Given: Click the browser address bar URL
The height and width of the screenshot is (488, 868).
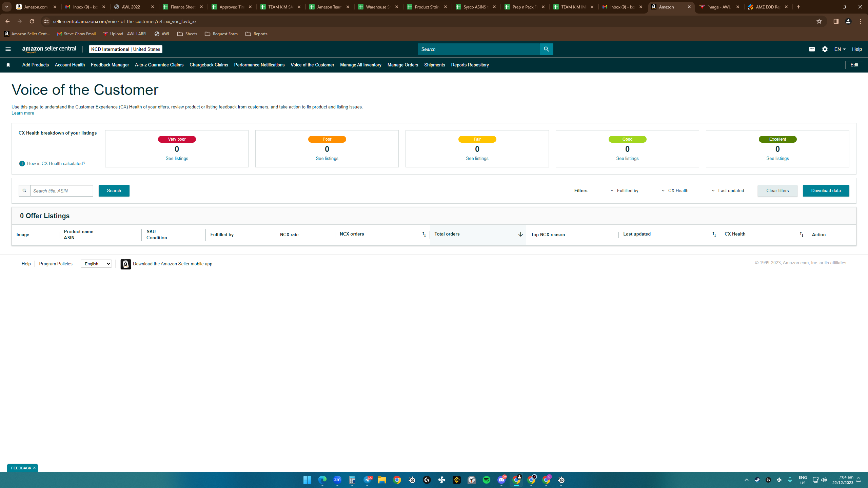Looking at the screenshot, I should tap(125, 21).
